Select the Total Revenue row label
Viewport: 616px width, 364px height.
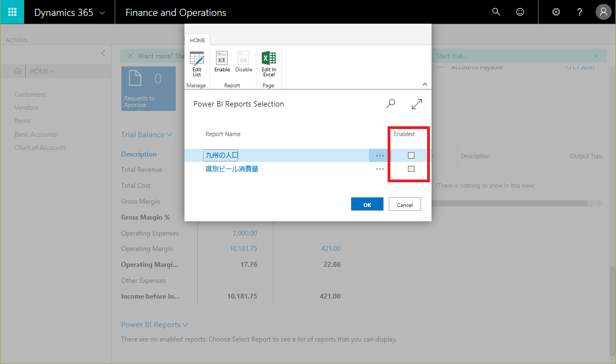click(142, 170)
